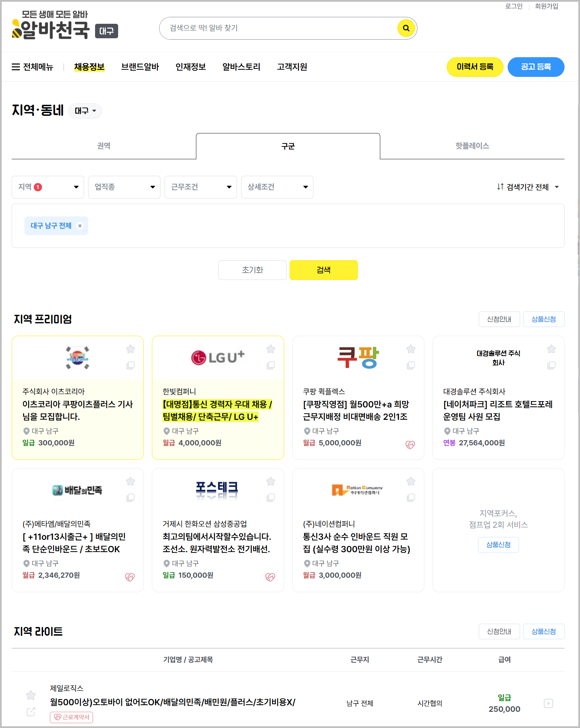
Task: Favorite the 네이션컴퍼니 card star
Action: 411,482
